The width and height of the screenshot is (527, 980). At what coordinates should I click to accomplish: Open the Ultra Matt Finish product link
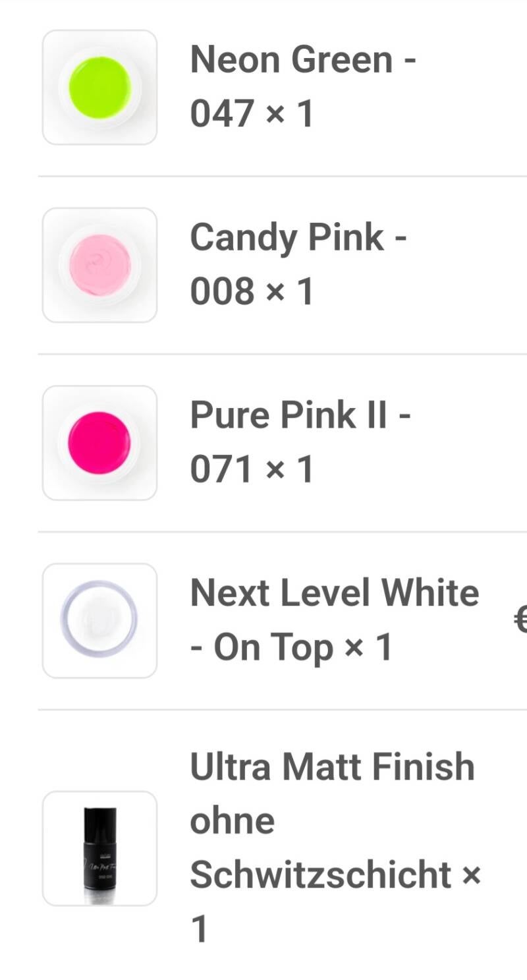point(332,767)
